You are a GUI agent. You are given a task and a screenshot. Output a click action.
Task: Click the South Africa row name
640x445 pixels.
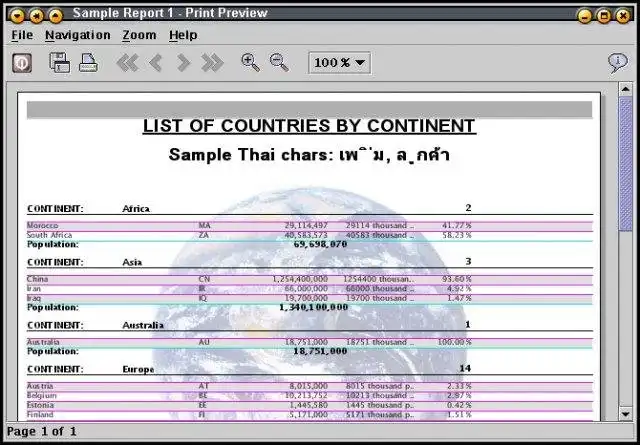tap(49, 235)
